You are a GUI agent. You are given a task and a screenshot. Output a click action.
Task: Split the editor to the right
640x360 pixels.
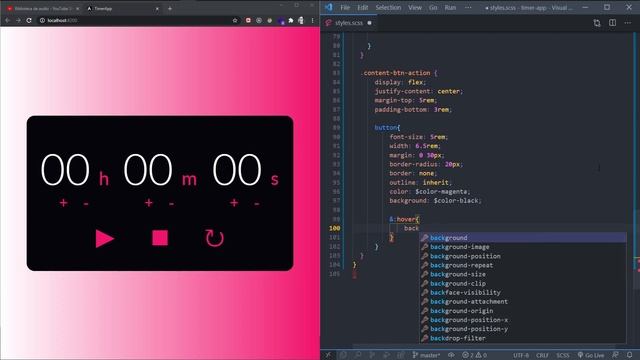coord(613,23)
